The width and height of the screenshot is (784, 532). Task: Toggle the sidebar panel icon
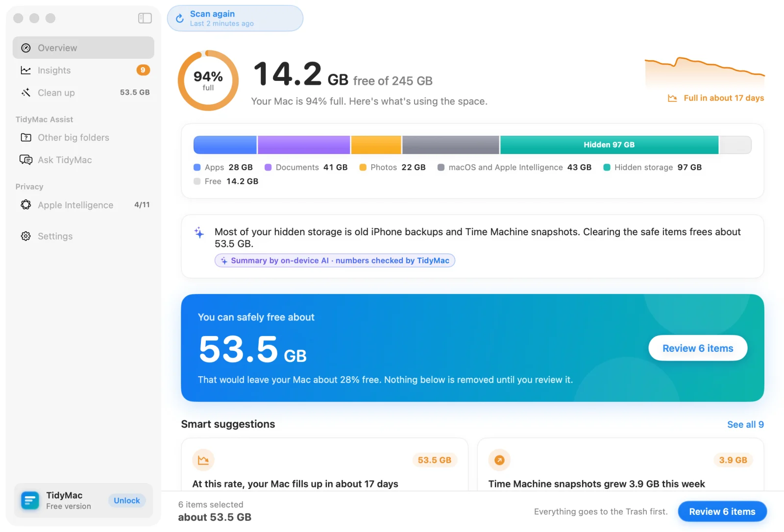click(145, 18)
